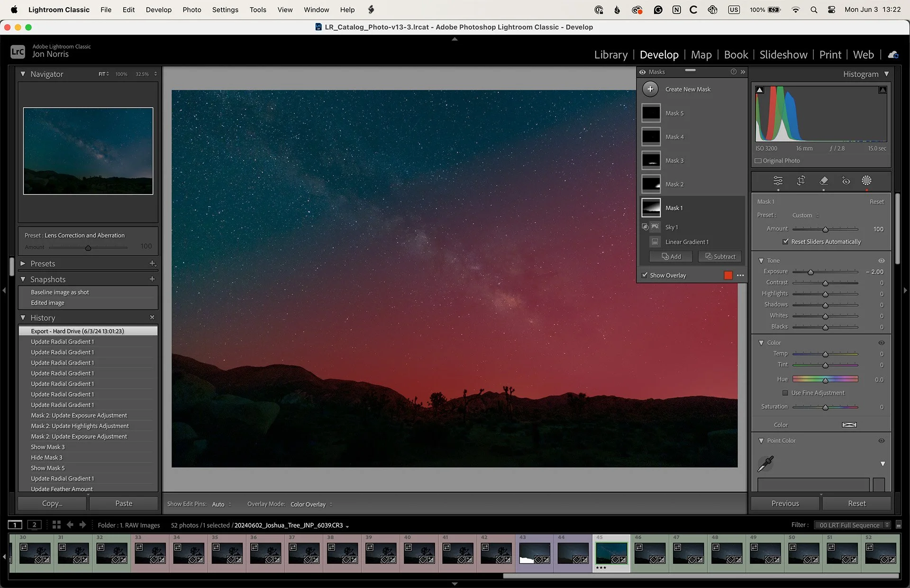The width and height of the screenshot is (910, 588).
Task: Click the Previous button
Action: click(785, 503)
